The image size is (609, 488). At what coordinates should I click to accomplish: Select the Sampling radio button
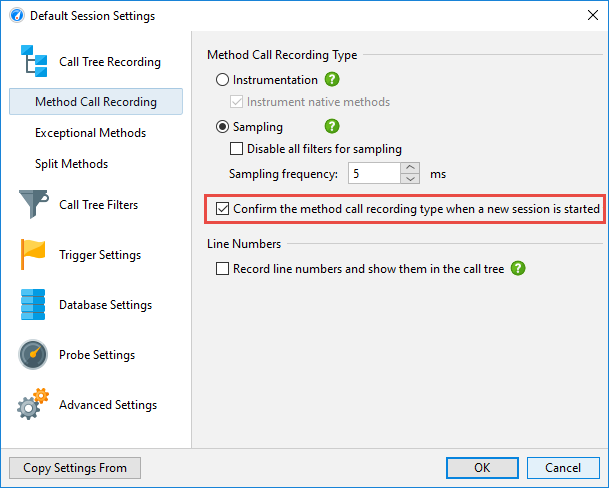point(222,127)
